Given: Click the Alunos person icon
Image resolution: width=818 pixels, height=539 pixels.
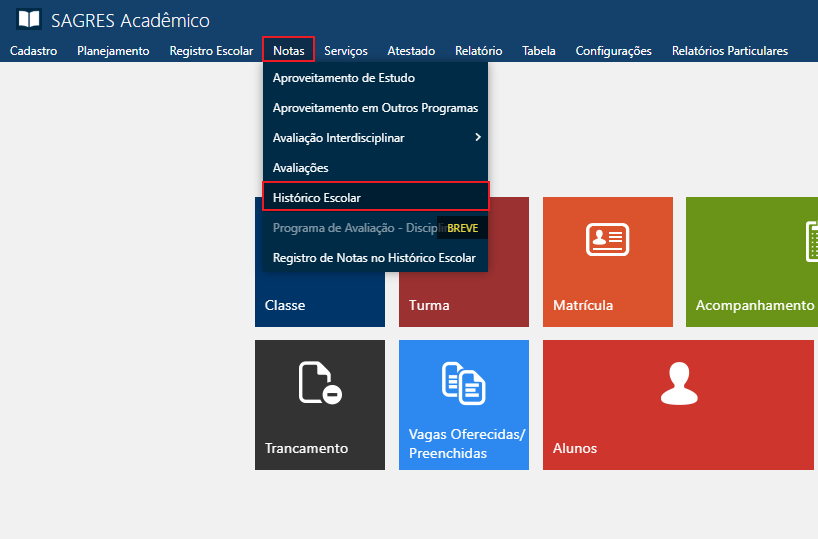Looking at the screenshot, I should click(x=678, y=383).
